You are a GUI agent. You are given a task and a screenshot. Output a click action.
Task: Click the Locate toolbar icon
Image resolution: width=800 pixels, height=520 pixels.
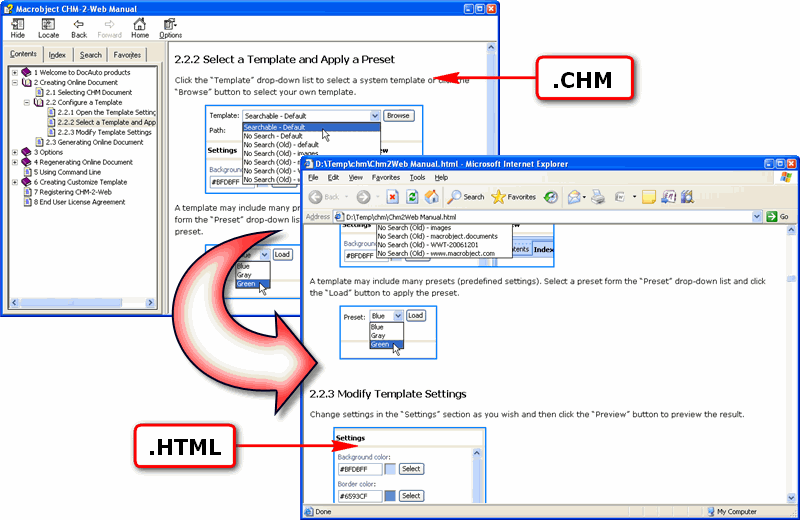tap(48, 27)
